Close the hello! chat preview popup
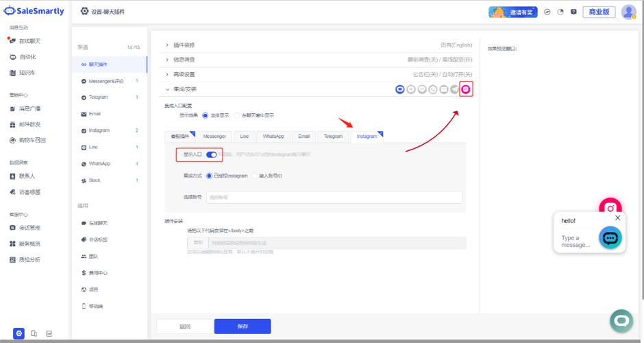Screen dimensions: 644x343 [x=618, y=218]
